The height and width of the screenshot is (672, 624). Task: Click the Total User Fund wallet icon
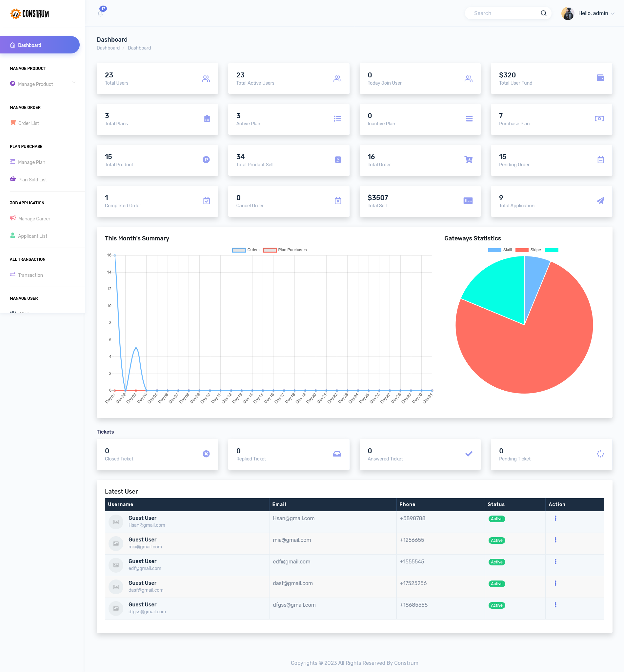(600, 78)
